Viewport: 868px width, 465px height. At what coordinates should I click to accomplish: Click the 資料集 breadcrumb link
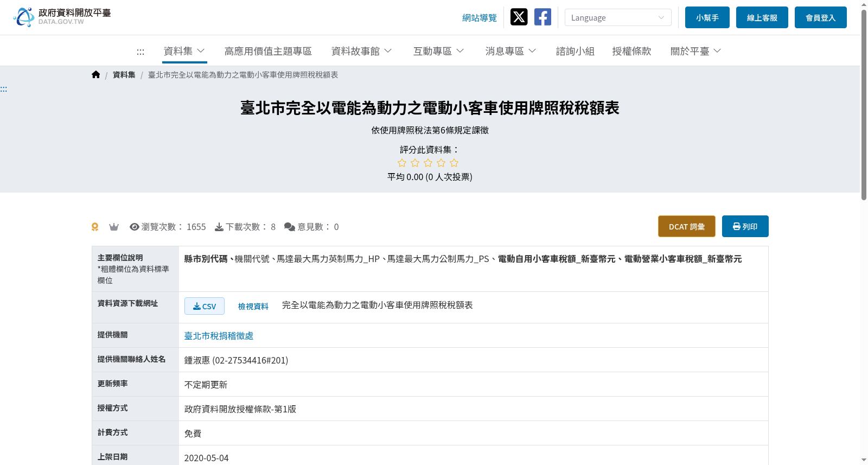(124, 75)
